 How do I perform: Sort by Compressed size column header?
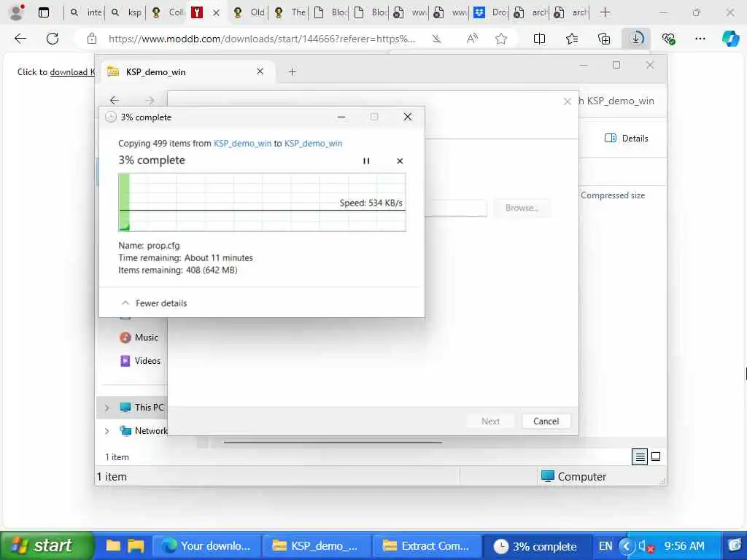613,195
